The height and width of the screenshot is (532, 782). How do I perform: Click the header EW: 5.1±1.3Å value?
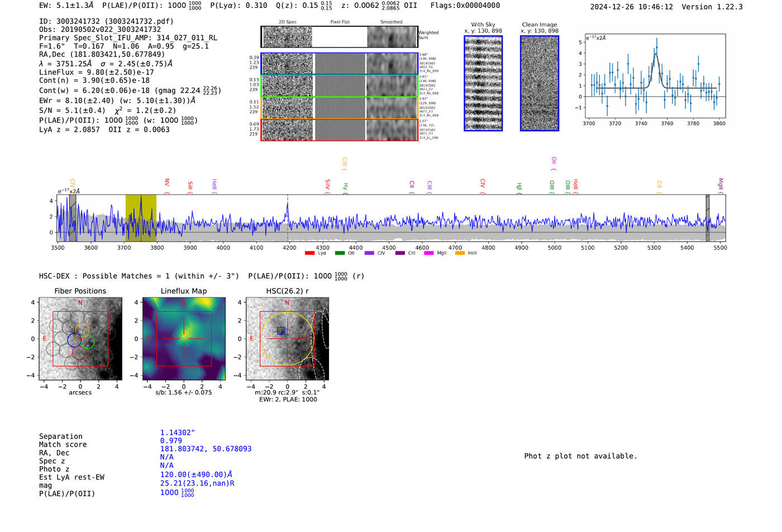tap(66, 6)
